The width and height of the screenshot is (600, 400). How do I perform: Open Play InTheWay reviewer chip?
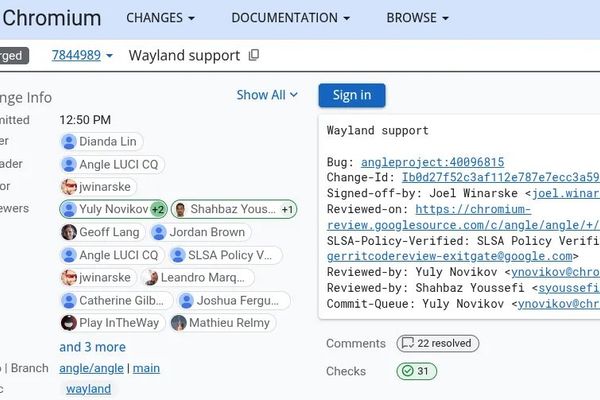[x=112, y=323]
